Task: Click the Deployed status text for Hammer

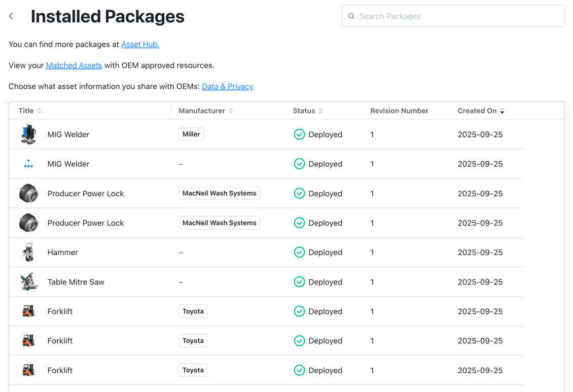Action: click(x=325, y=253)
